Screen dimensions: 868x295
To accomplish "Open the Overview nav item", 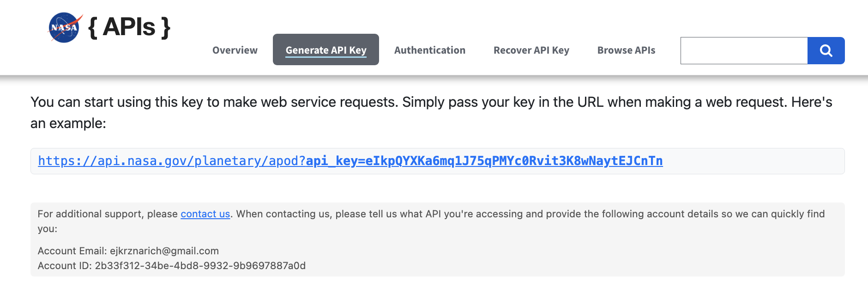I will coord(235,50).
